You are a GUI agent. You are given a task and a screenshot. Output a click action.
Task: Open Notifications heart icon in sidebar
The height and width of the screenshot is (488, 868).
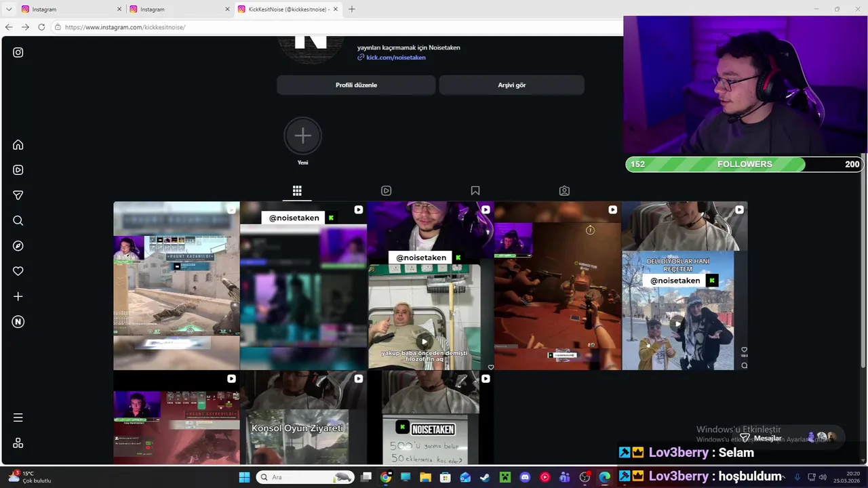(18, 271)
